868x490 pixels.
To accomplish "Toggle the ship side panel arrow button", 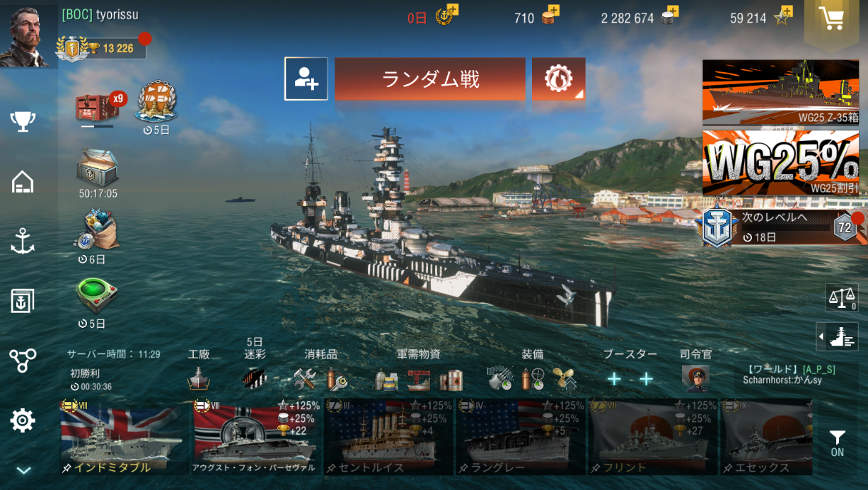I will tap(838, 336).
